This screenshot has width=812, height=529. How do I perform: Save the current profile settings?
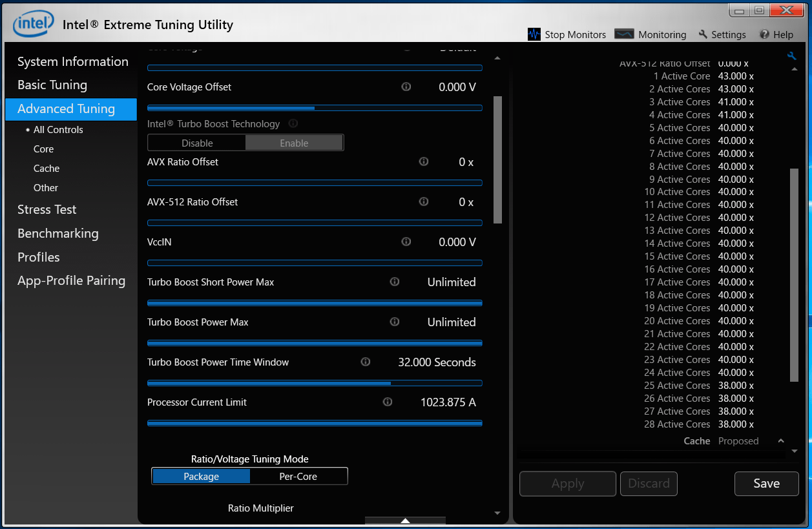(766, 483)
